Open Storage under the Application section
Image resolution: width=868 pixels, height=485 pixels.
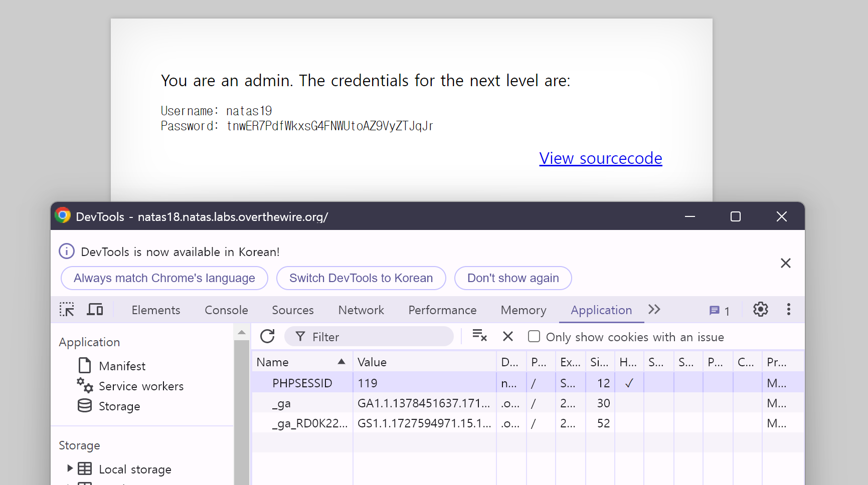119,406
